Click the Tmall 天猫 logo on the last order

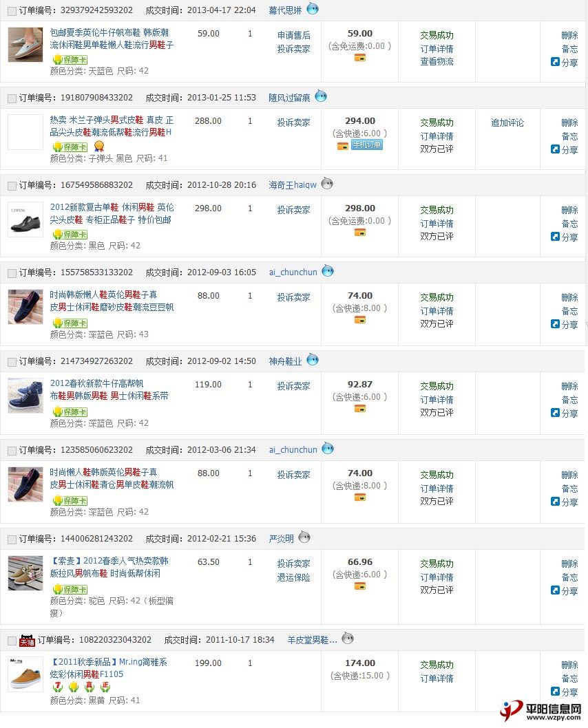(27, 640)
